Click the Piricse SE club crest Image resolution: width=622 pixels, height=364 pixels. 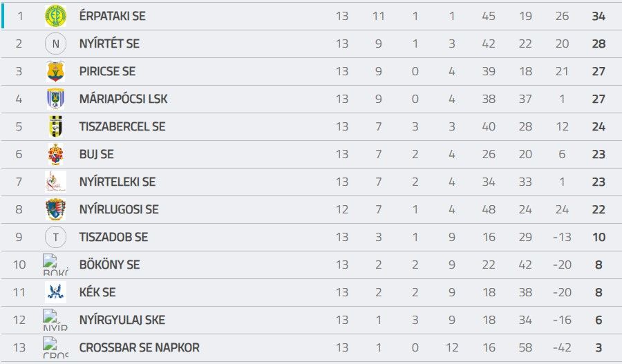55,71
